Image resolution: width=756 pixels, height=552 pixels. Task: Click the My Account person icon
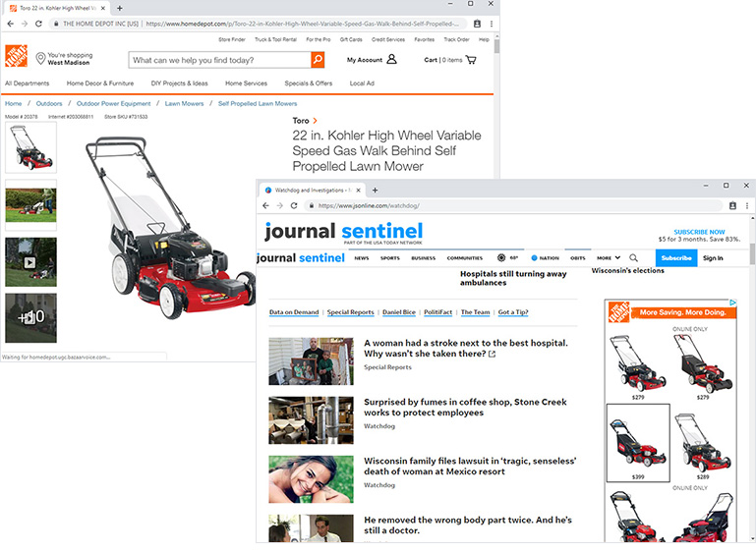[x=391, y=60]
